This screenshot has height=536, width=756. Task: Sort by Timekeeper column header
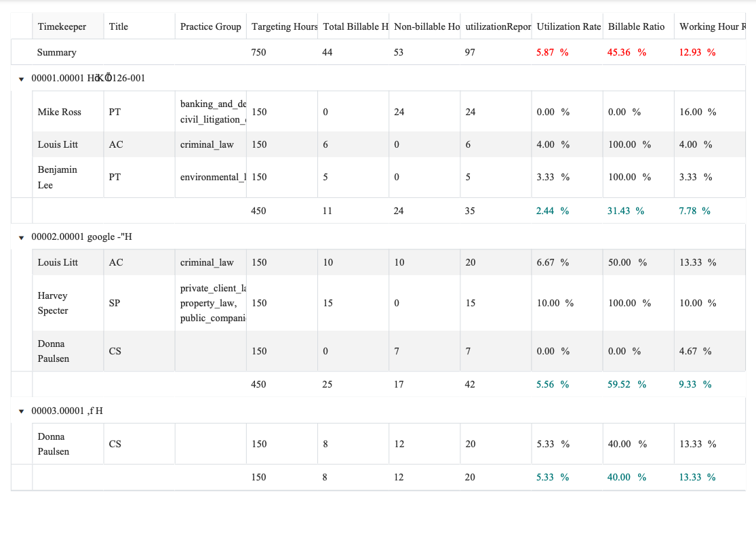(x=62, y=27)
